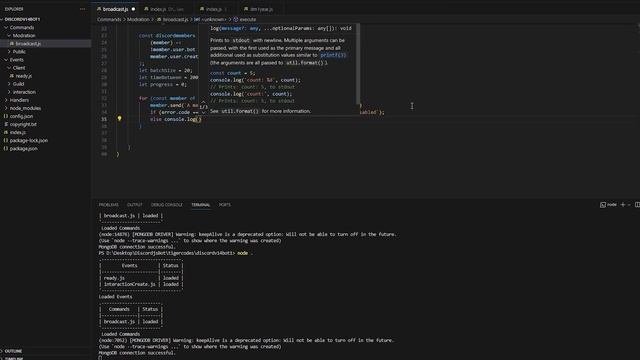This screenshot has height=360, width=640.
Task: Open the OUTPUT panel tab
Action: (135, 205)
